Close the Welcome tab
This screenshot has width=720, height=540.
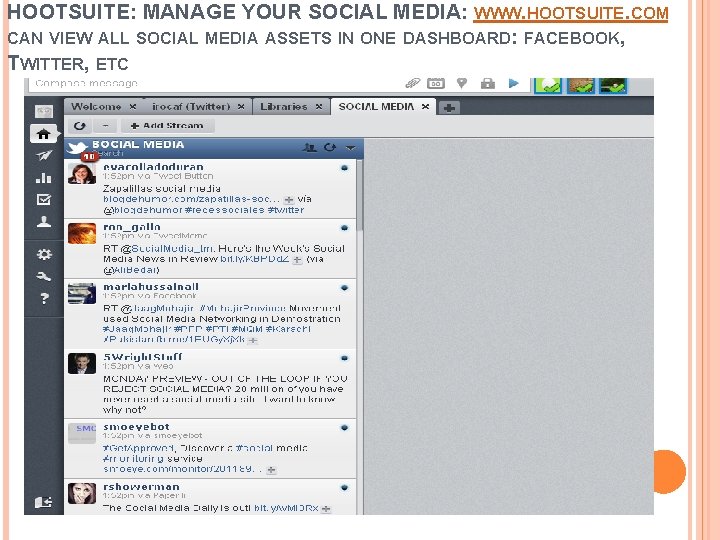133,107
